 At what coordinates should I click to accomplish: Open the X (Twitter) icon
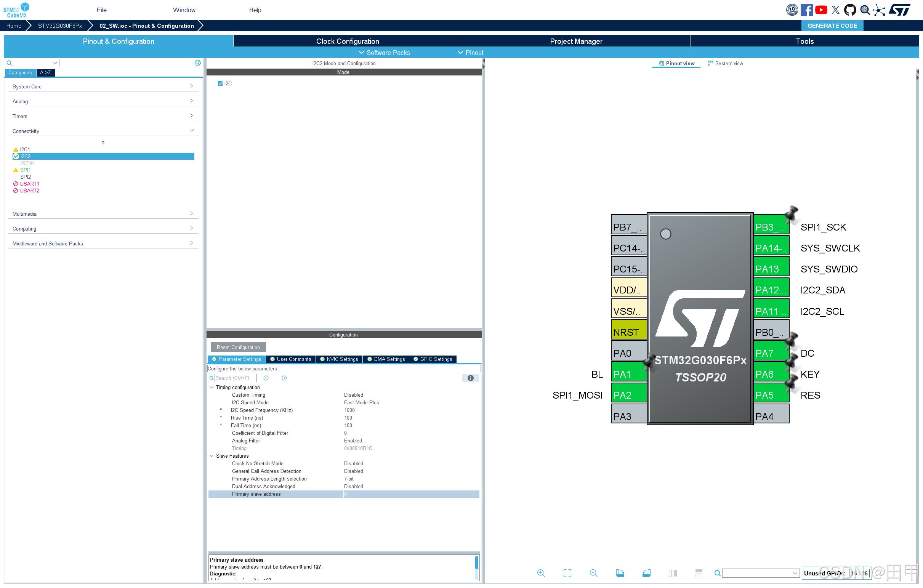(836, 10)
